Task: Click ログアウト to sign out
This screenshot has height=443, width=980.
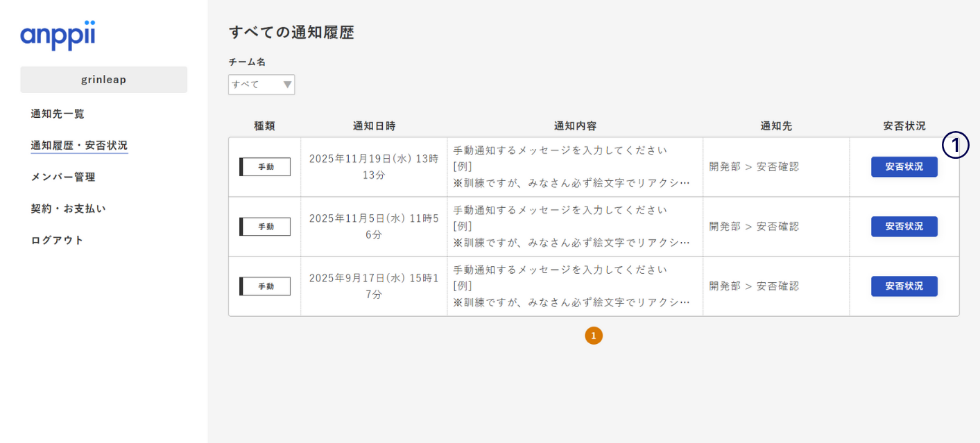Action: coord(57,240)
